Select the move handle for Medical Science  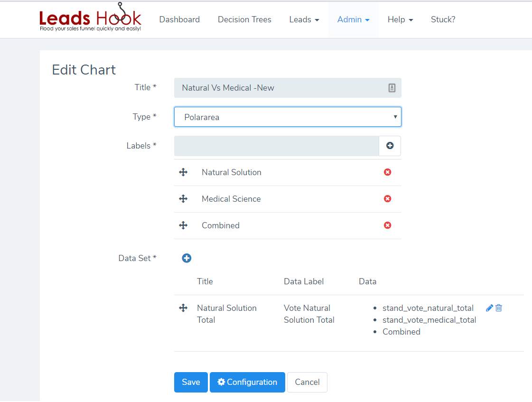(x=184, y=199)
